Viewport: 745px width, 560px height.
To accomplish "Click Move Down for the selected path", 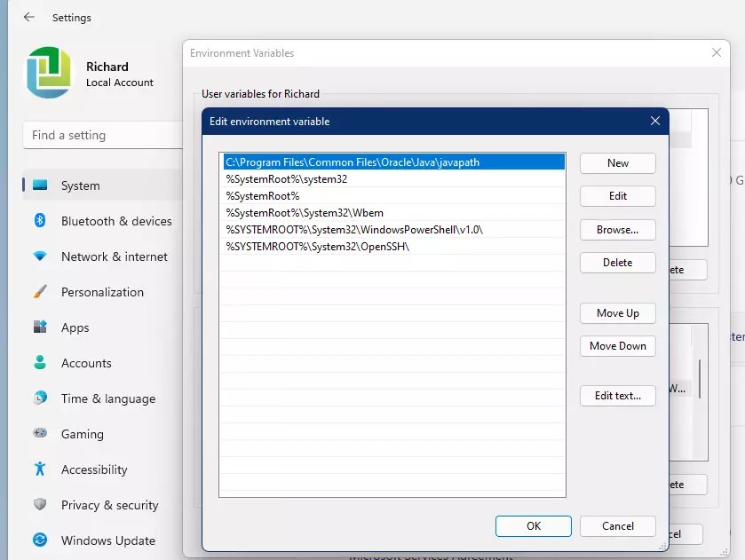I will click(x=617, y=346).
